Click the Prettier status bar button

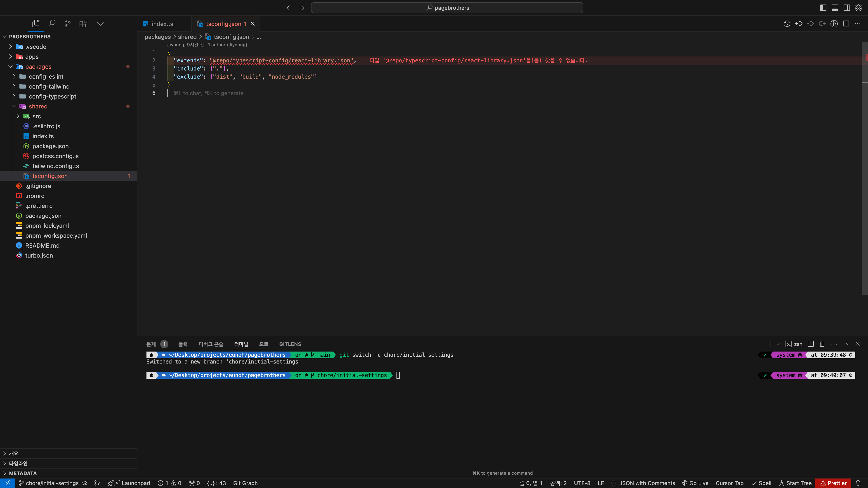[833, 483]
